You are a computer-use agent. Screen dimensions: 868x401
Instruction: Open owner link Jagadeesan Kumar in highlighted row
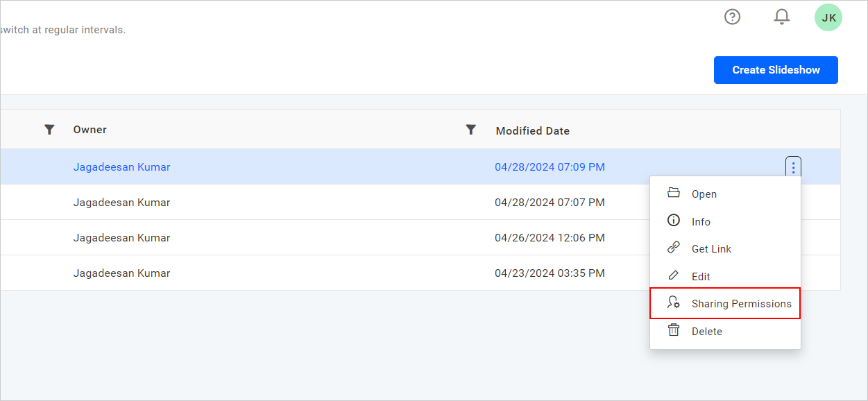[x=121, y=167]
